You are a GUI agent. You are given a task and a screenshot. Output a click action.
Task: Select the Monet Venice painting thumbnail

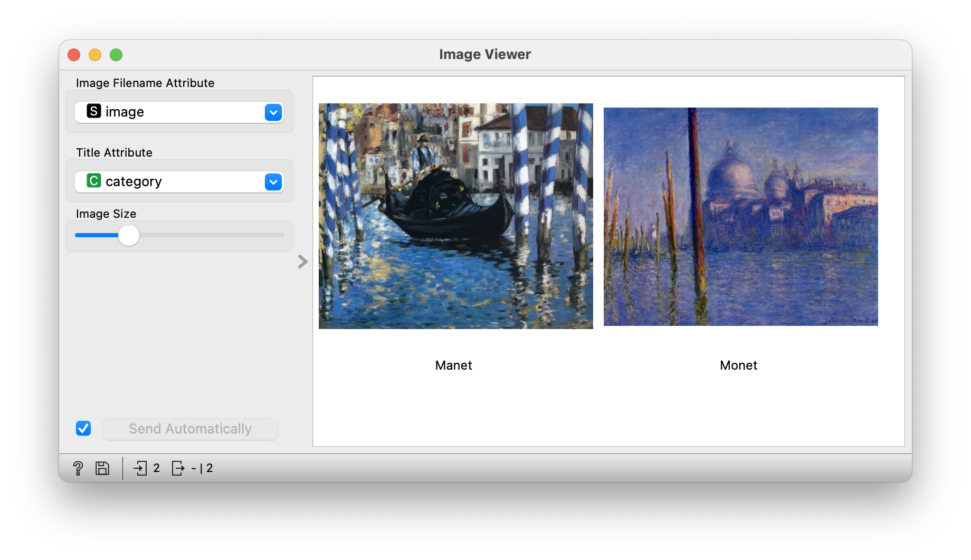tap(741, 217)
